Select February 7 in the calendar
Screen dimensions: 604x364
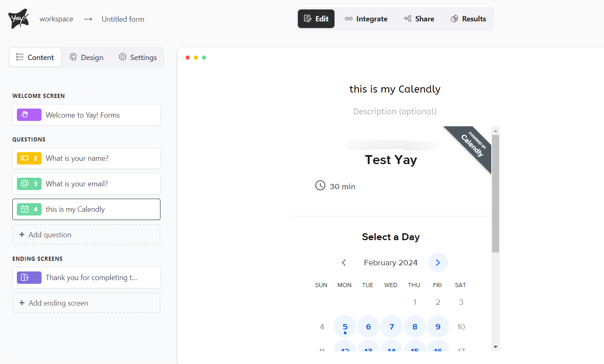point(392,327)
